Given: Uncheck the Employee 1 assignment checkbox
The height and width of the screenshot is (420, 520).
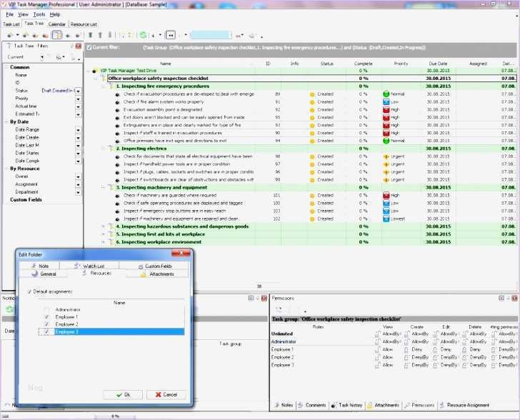Looking at the screenshot, I should (46, 317).
